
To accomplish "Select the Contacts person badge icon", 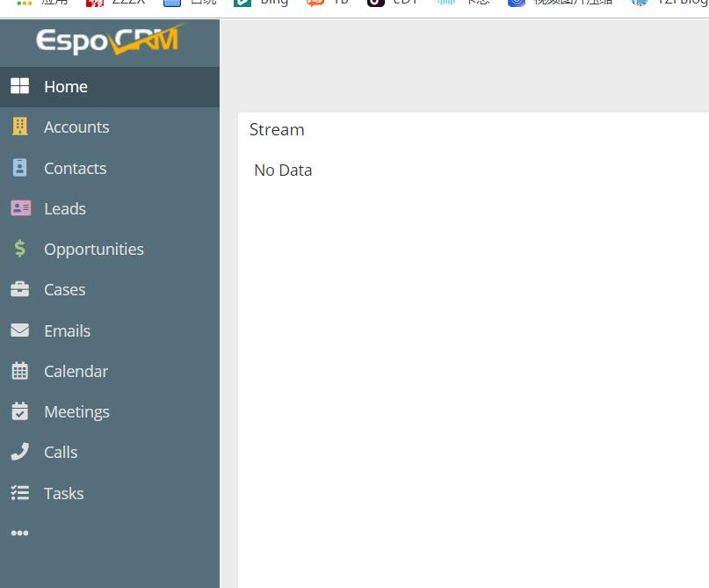I will coord(19,168).
